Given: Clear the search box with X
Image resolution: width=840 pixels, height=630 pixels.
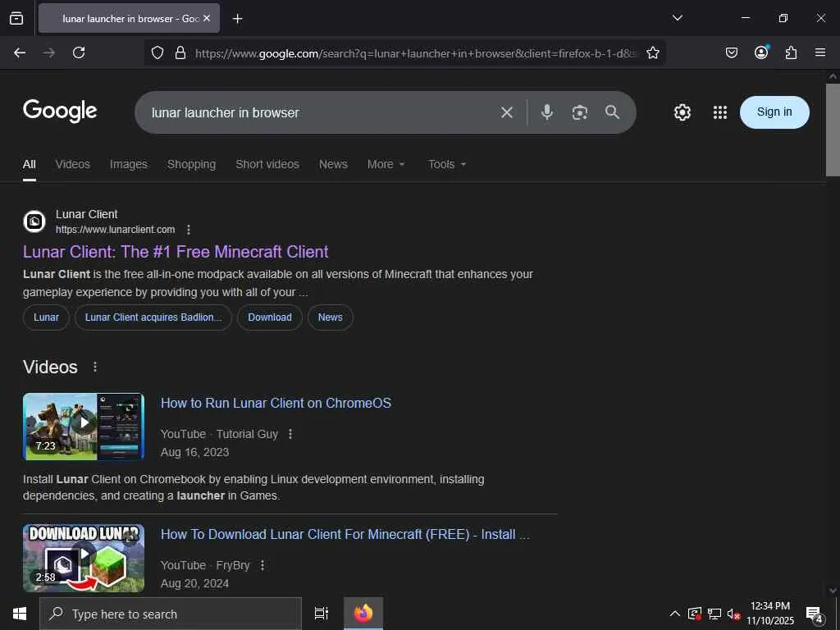Looking at the screenshot, I should [507, 112].
